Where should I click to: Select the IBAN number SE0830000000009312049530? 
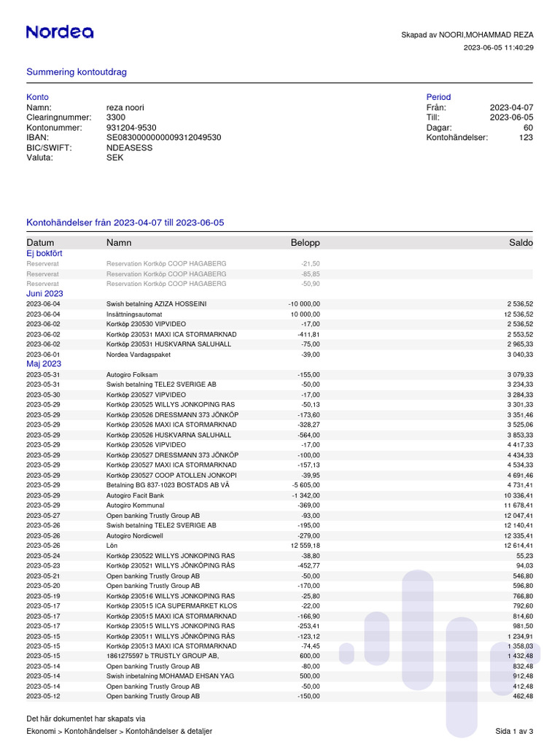tap(164, 137)
